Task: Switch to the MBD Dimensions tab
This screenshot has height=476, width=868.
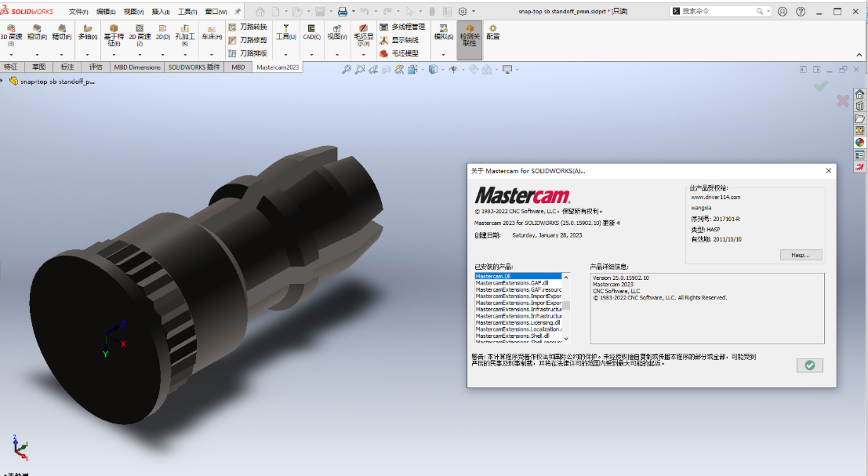Action: (x=137, y=67)
